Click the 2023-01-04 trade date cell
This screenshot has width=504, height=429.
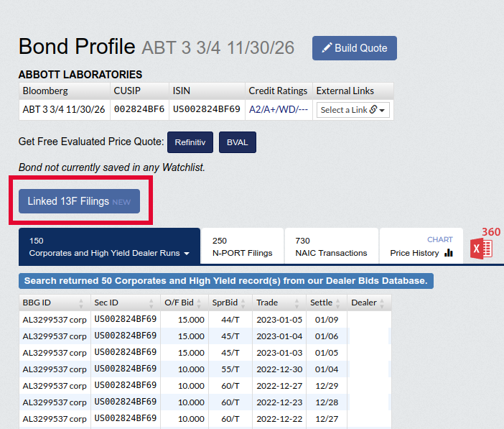click(279, 336)
